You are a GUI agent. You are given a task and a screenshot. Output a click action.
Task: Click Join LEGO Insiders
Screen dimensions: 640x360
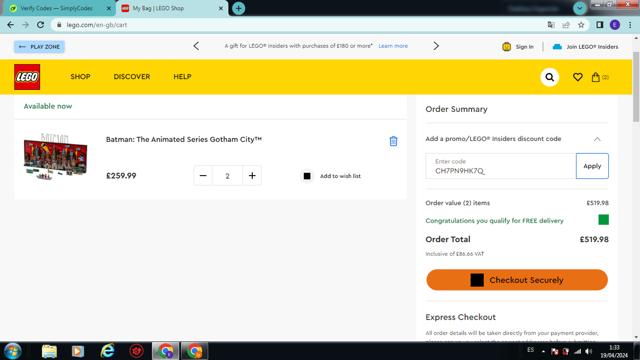click(585, 47)
